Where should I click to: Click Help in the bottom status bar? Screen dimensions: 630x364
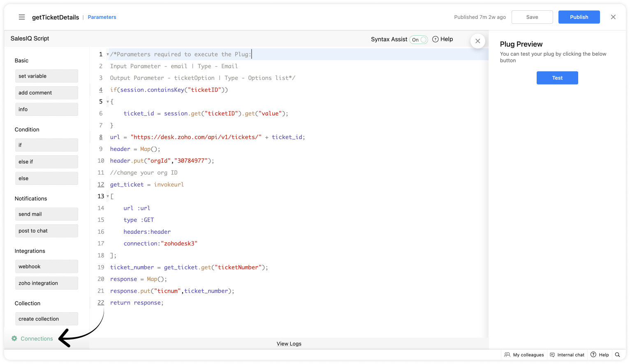[600, 355]
